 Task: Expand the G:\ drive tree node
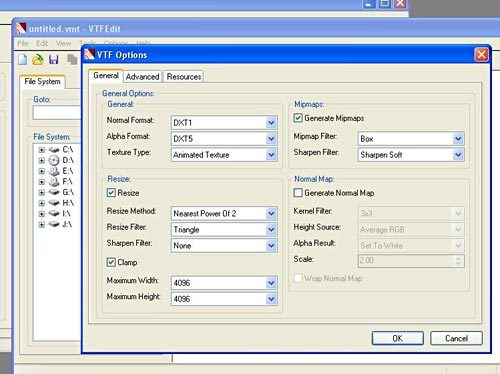(42, 192)
